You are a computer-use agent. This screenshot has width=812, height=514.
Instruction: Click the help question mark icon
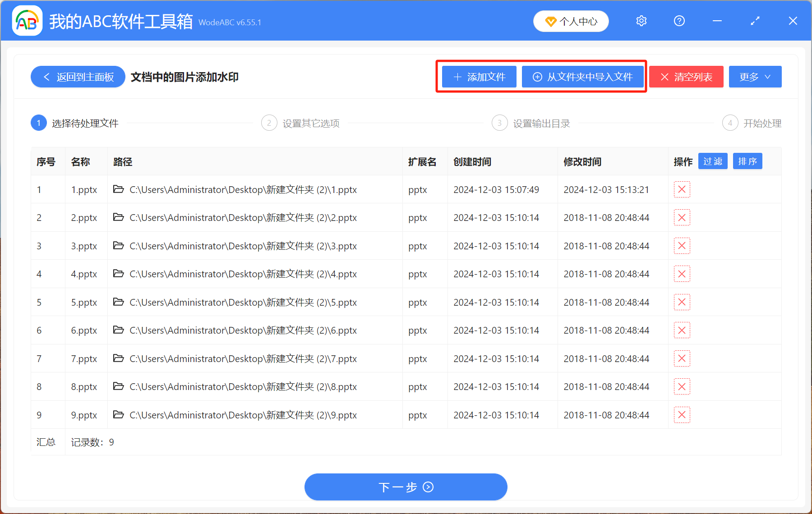(679, 21)
